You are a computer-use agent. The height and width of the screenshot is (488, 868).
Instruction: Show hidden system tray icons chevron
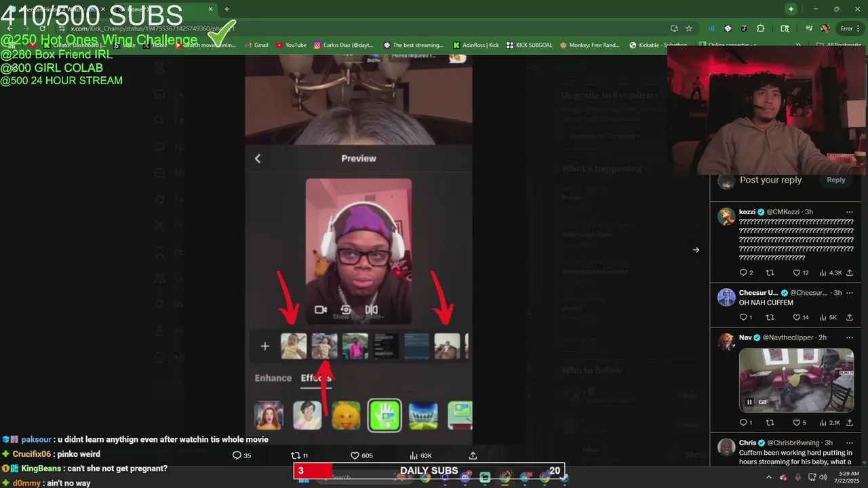coord(769,477)
